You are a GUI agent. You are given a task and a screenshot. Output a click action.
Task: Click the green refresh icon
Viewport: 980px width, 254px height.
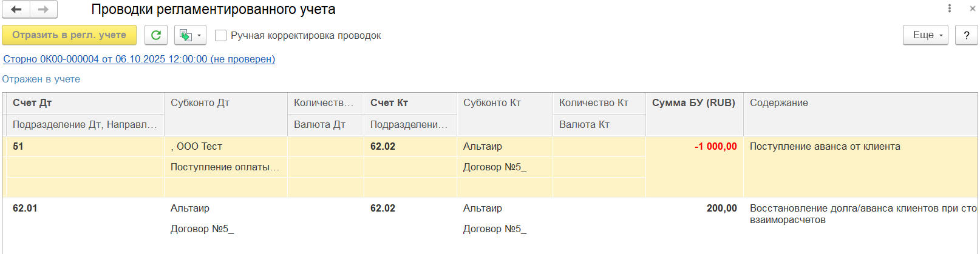coord(156,35)
